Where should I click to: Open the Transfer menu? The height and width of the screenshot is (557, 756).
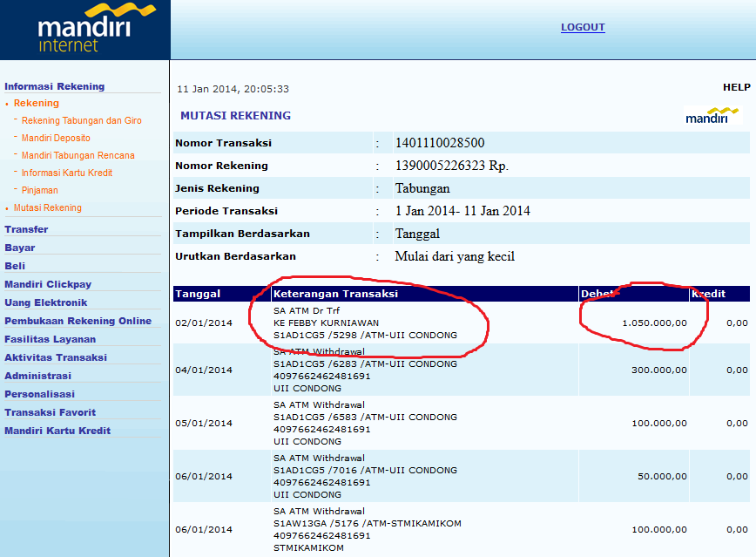point(26,229)
